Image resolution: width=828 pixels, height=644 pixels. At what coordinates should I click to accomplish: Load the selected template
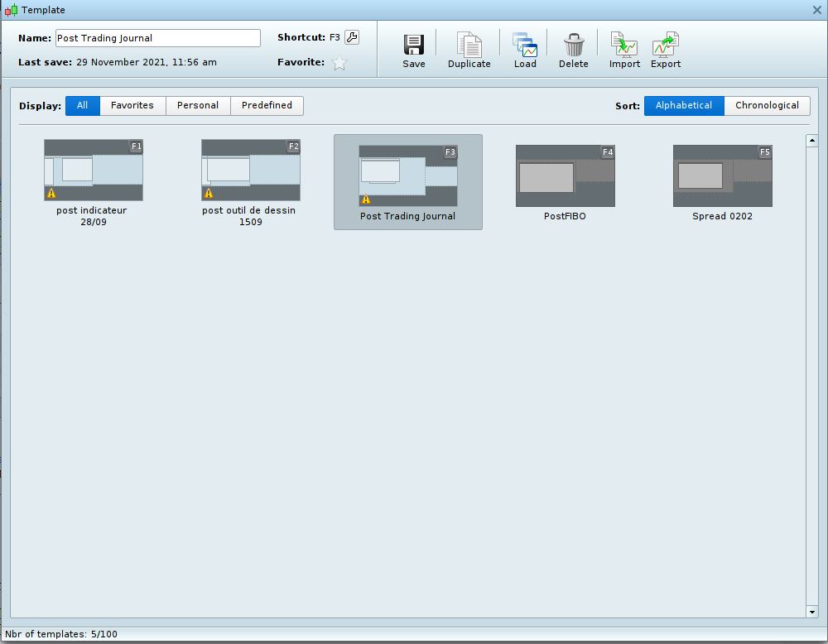(x=525, y=50)
